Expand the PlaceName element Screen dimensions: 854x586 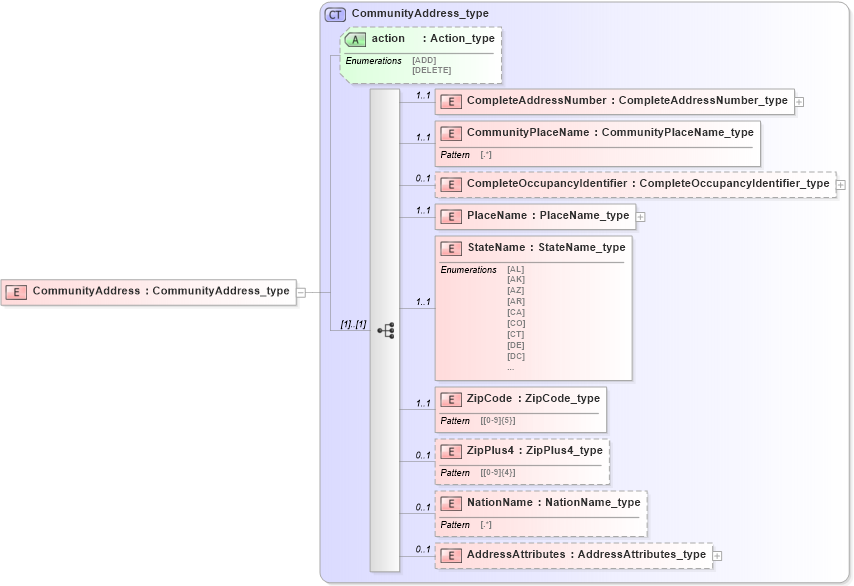[639, 216]
